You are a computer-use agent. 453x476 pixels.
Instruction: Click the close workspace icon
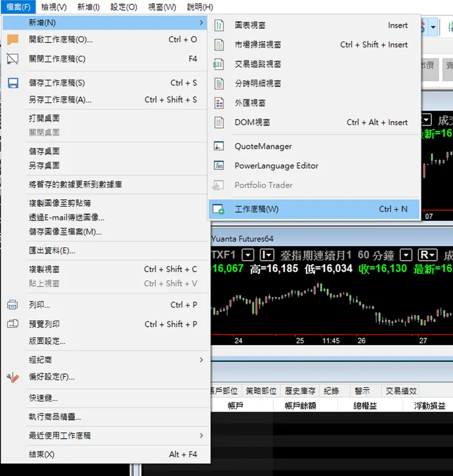(13, 59)
